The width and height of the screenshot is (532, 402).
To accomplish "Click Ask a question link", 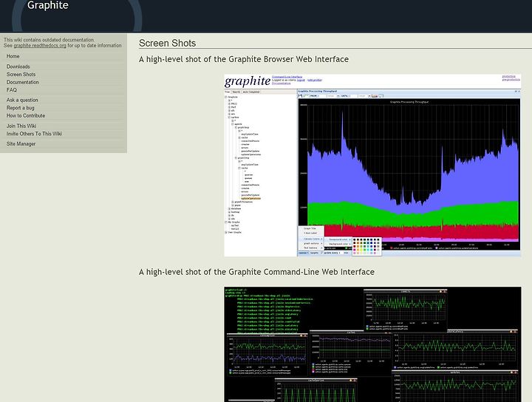I will click(22, 100).
